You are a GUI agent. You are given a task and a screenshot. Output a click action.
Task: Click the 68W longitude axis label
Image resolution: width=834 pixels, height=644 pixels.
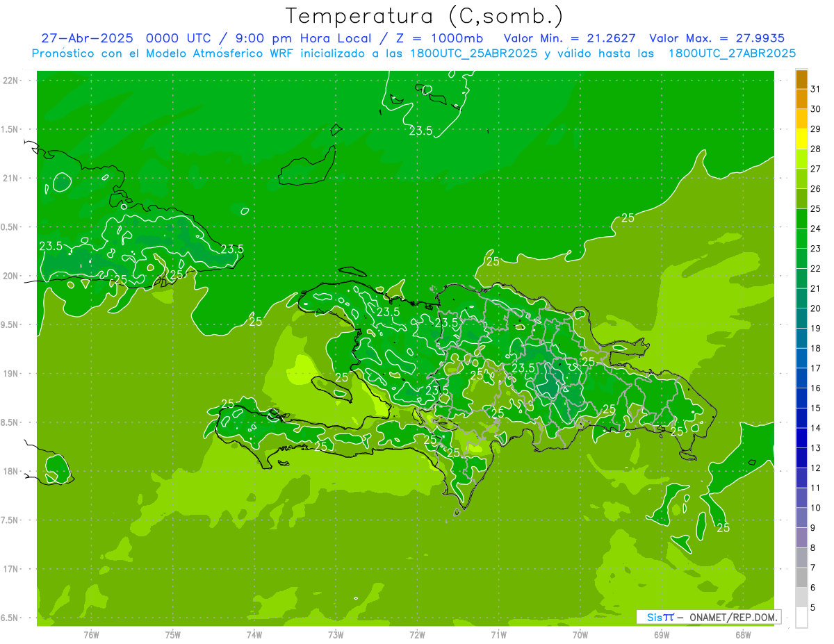click(x=743, y=634)
